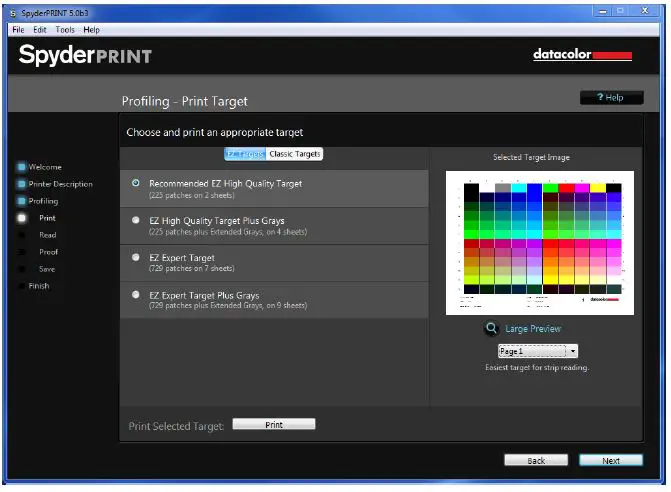Click the magnifier icon beside Large Preview
This screenshot has height=492, width=671.
[491, 328]
